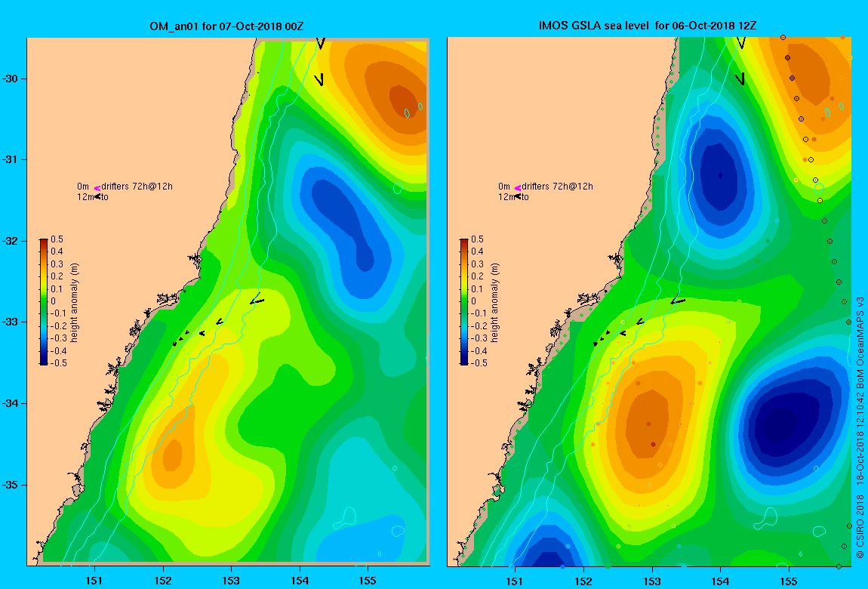
Task: Click longitude '154' under the OM_an01 map
Action: (x=300, y=581)
